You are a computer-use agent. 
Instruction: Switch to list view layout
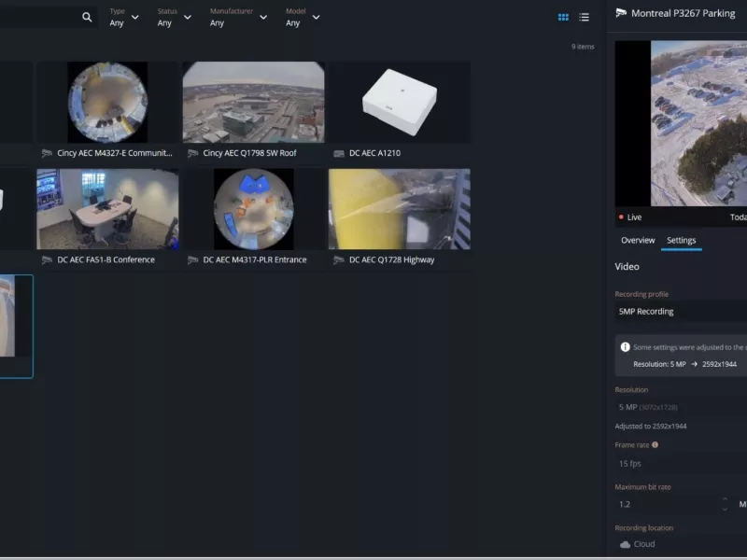point(584,18)
